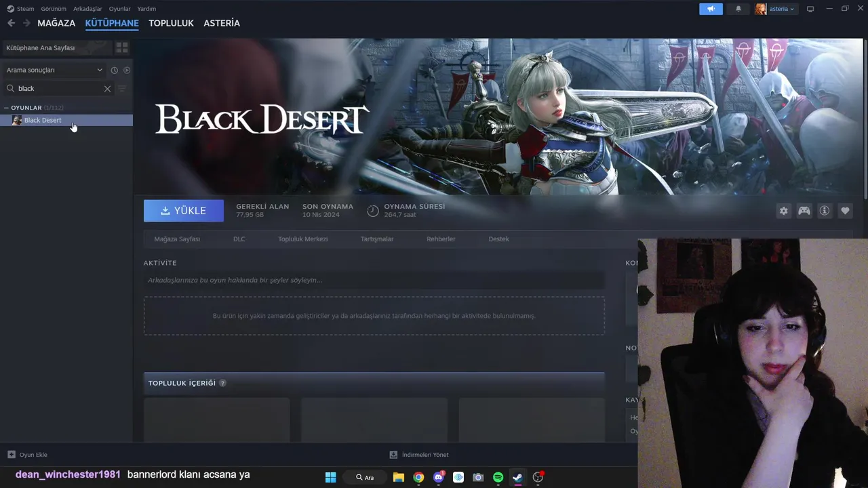868x488 pixels.
Task: Open Spotify from the taskbar
Action: coord(498,477)
